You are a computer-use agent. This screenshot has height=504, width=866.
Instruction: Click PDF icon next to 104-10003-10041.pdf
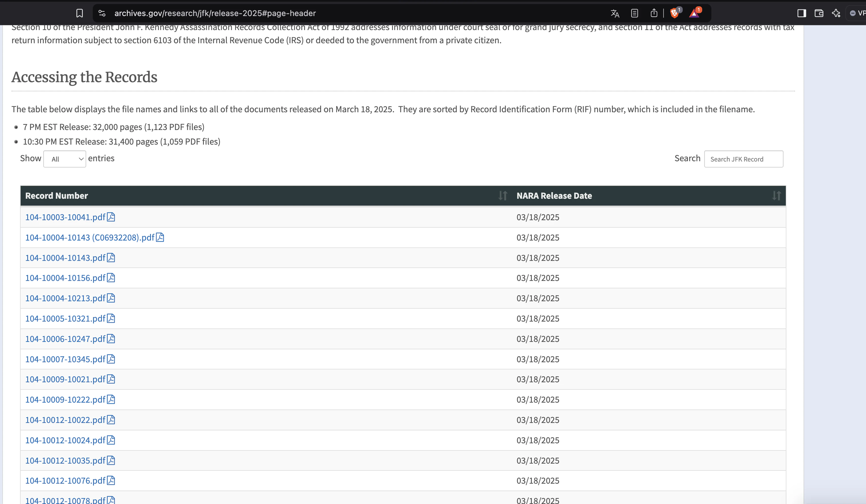click(x=111, y=217)
